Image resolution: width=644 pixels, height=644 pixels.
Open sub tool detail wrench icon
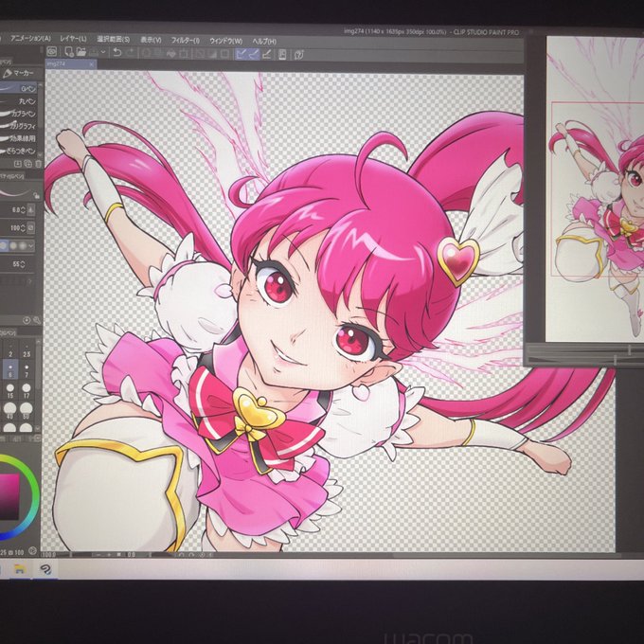pyautogui.click(x=37, y=320)
